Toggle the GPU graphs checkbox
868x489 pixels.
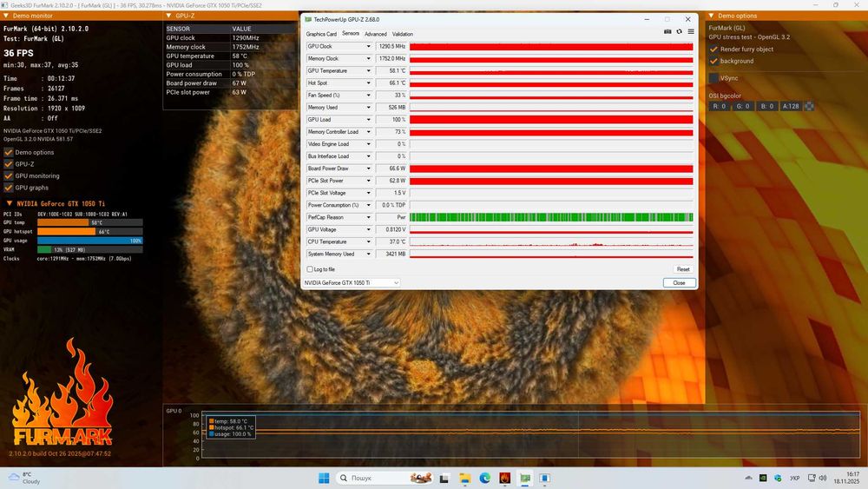(x=9, y=188)
